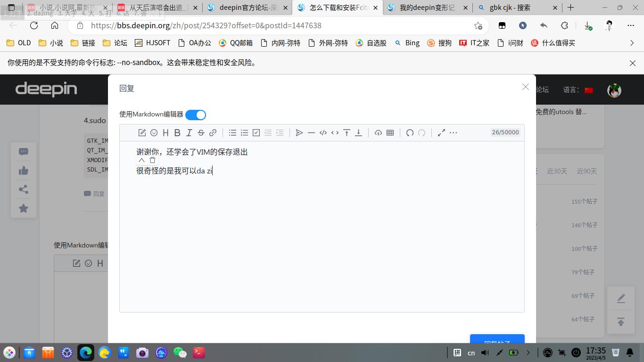
Task: Delete the block using the trash icon
Action: click(152, 160)
